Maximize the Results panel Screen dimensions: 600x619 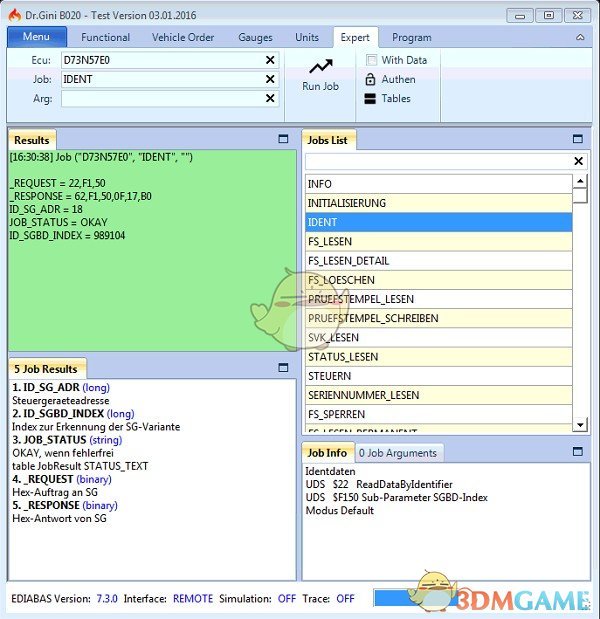[x=283, y=139]
